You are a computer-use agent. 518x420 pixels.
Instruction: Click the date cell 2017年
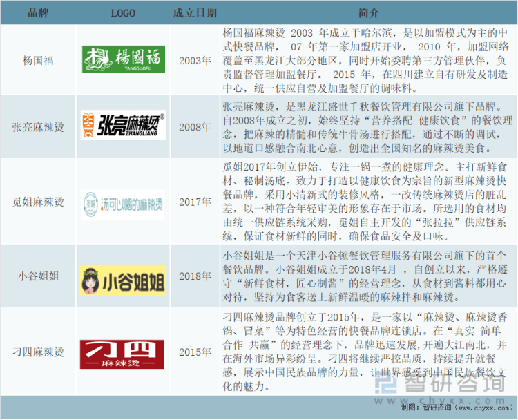tap(195, 202)
